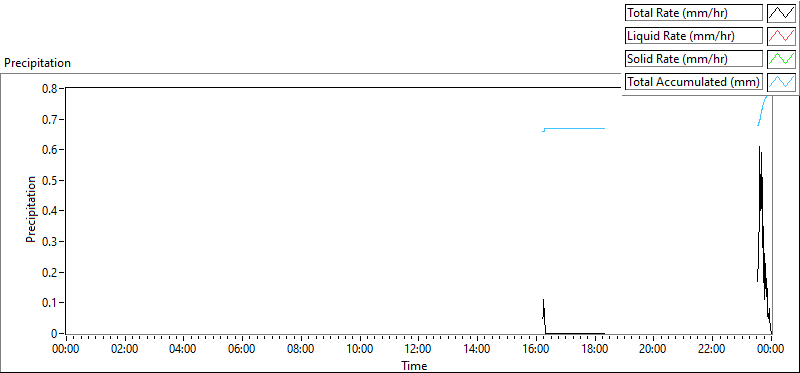
Task: Click the 06:00 time axis marker
Action: 242,350
